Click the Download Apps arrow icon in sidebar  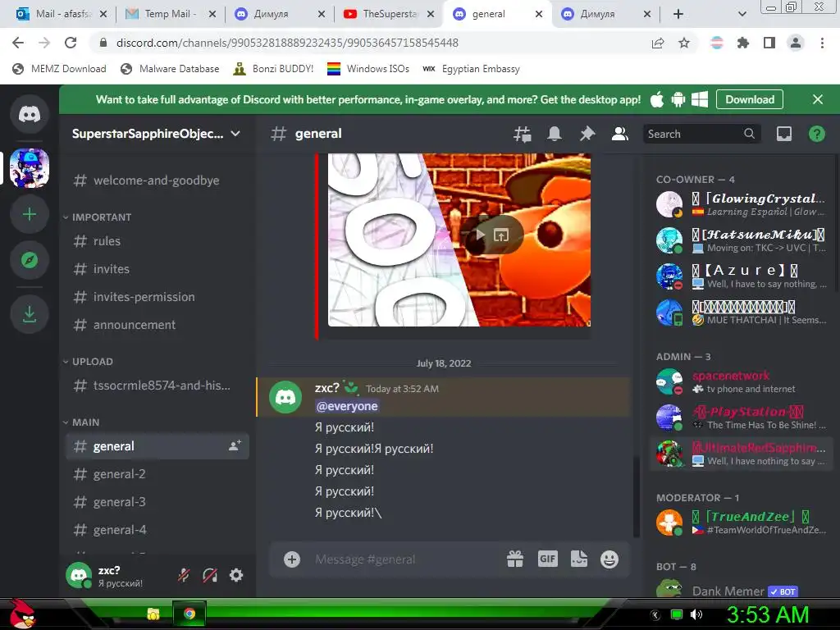click(30, 314)
